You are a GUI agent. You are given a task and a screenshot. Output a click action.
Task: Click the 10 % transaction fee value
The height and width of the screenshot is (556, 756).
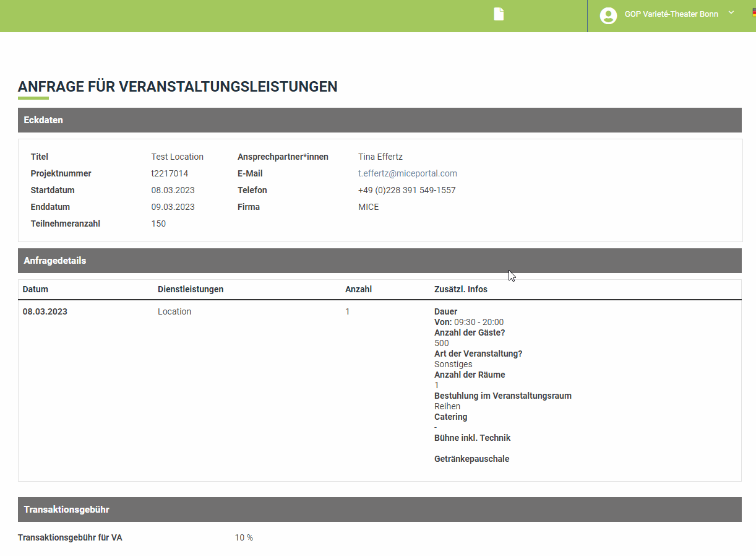pos(244,537)
